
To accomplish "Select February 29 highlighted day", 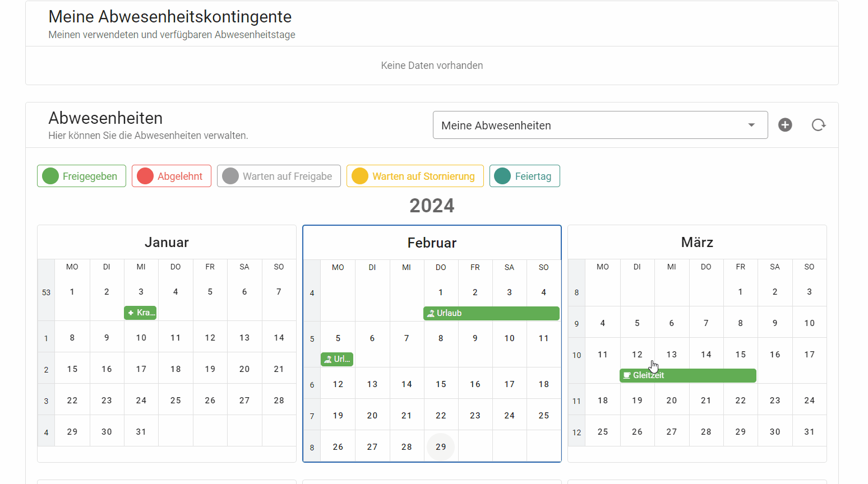I will click(x=441, y=446).
